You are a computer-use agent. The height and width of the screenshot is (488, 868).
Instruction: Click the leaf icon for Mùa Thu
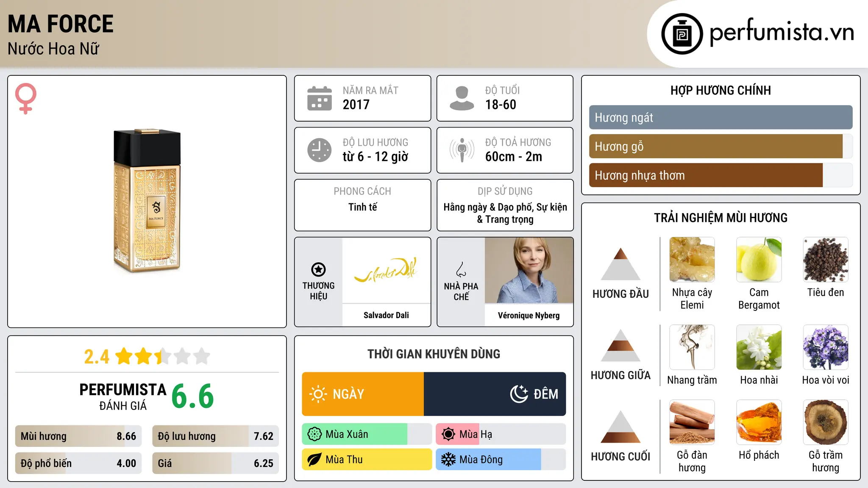pyautogui.click(x=314, y=460)
